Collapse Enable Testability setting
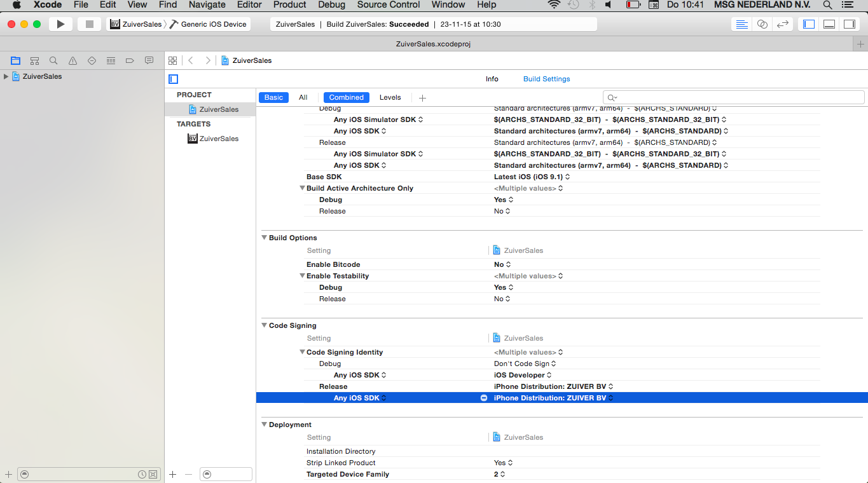The height and width of the screenshot is (483, 868). pyautogui.click(x=302, y=276)
